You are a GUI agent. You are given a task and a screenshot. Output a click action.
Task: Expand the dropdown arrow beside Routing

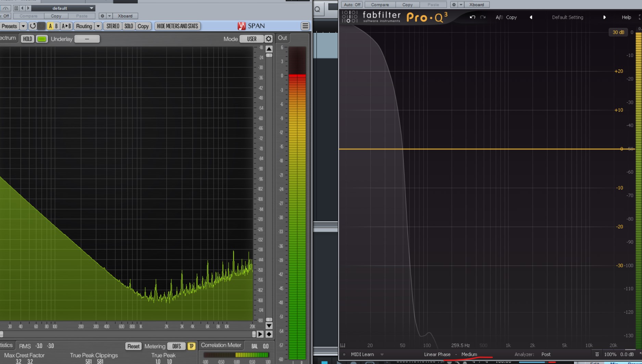point(98,26)
